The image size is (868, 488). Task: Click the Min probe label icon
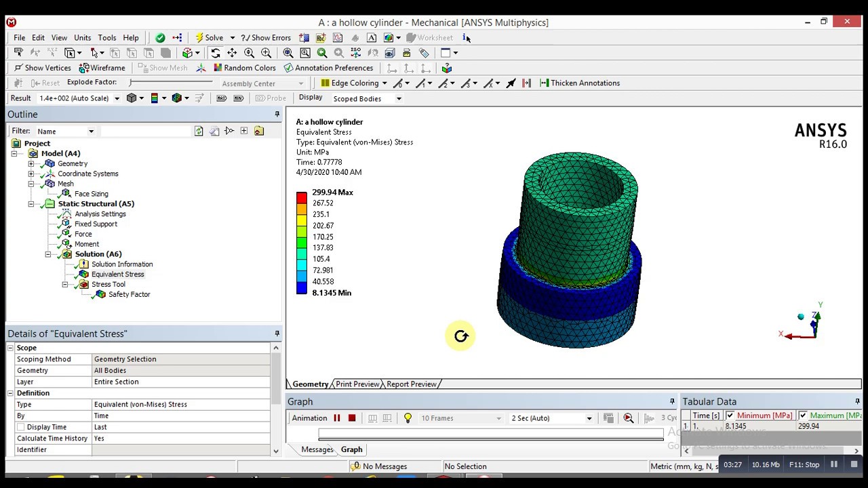tap(238, 98)
